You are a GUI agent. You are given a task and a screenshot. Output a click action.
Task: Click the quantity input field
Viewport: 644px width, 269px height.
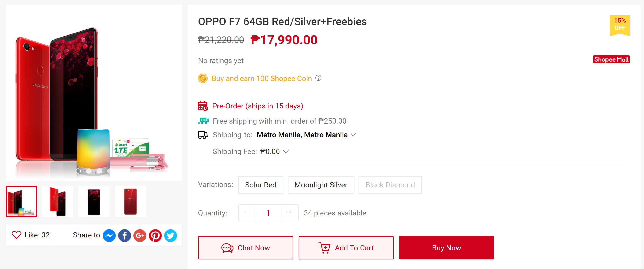click(268, 213)
